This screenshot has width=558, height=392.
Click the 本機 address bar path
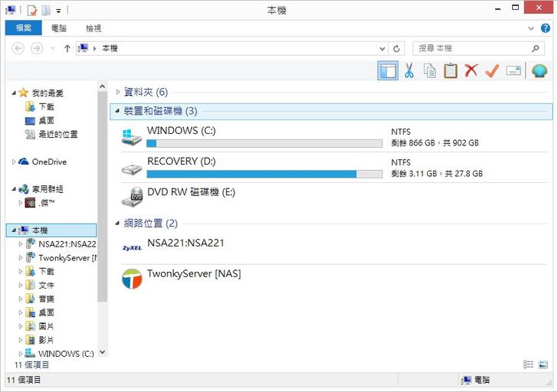pyautogui.click(x=110, y=48)
